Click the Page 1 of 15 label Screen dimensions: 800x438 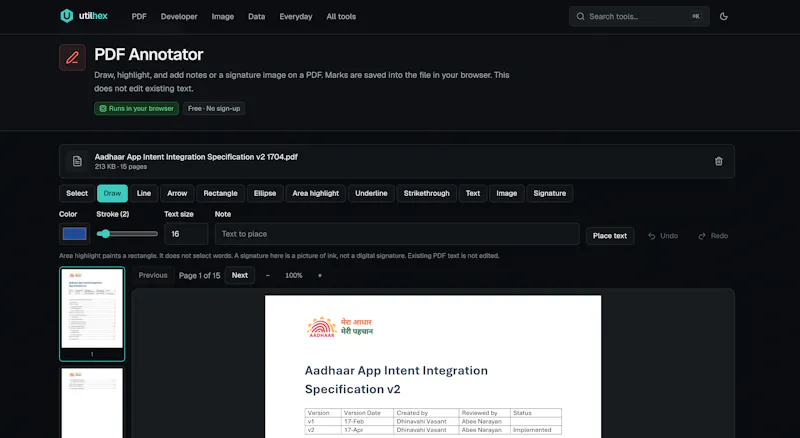click(x=199, y=275)
